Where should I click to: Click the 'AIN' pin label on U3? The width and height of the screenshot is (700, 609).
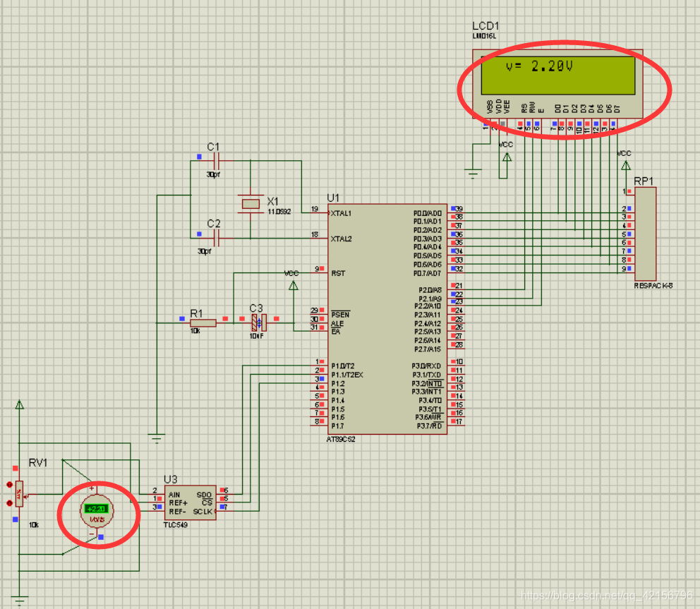pos(174,495)
